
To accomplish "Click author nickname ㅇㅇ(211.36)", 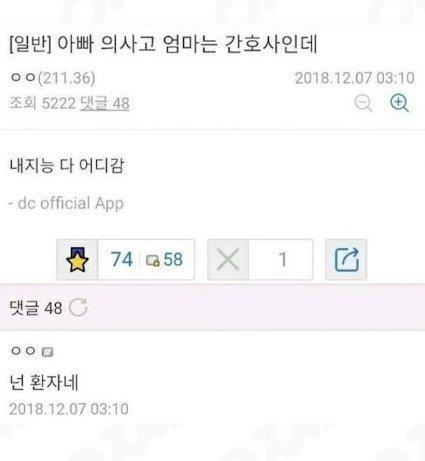I will (52, 78).
